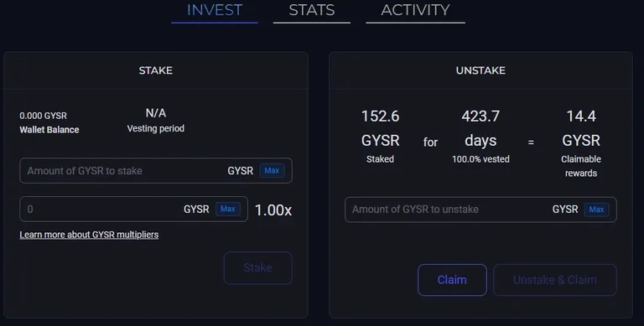644x326 pixels.
Task: Select the 1.00x multiplier indicator
Action: 273,210
